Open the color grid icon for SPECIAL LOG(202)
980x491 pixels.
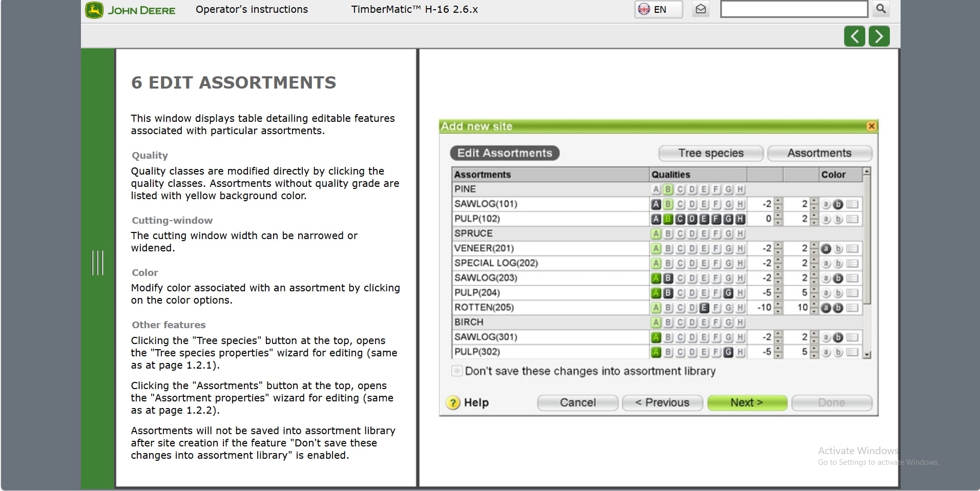click(x=852, y=264)
